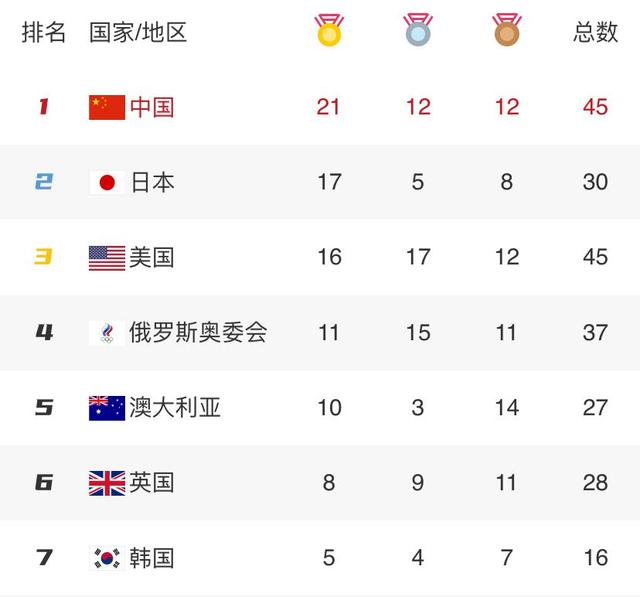Click the United States flag icon
The height and width of the screenshot is (597, 640).
click(107, 257)
